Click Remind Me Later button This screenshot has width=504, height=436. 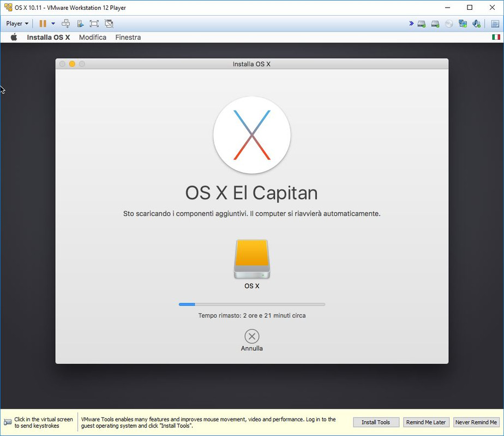(426, 422)
